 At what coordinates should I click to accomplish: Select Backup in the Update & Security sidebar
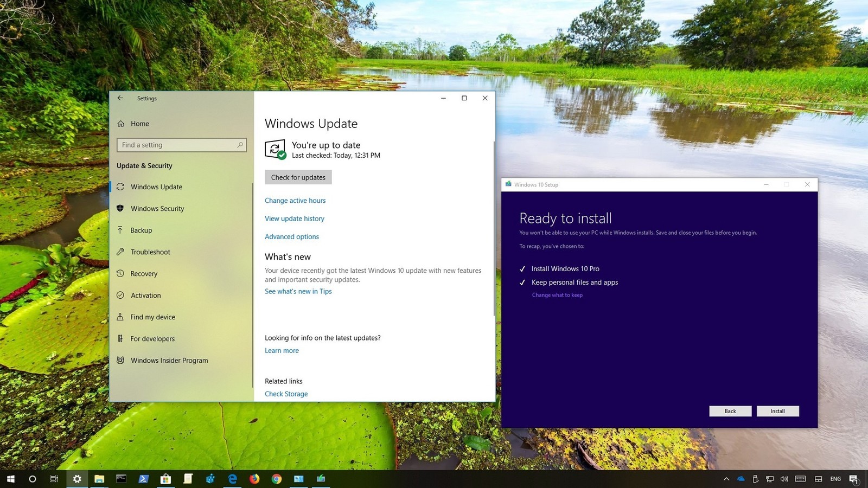point(141,230)
